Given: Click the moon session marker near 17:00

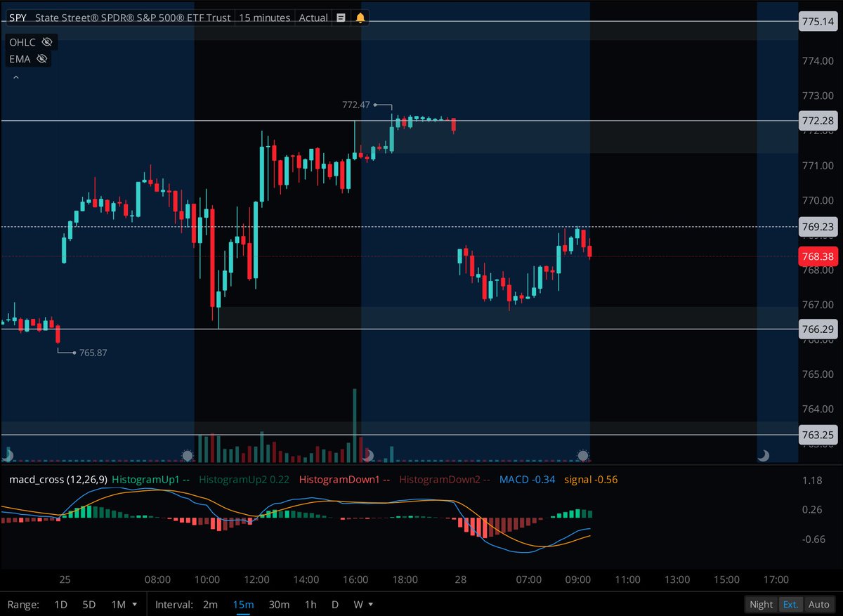Looking at the screenshot, I should click(x=764, y=456).
